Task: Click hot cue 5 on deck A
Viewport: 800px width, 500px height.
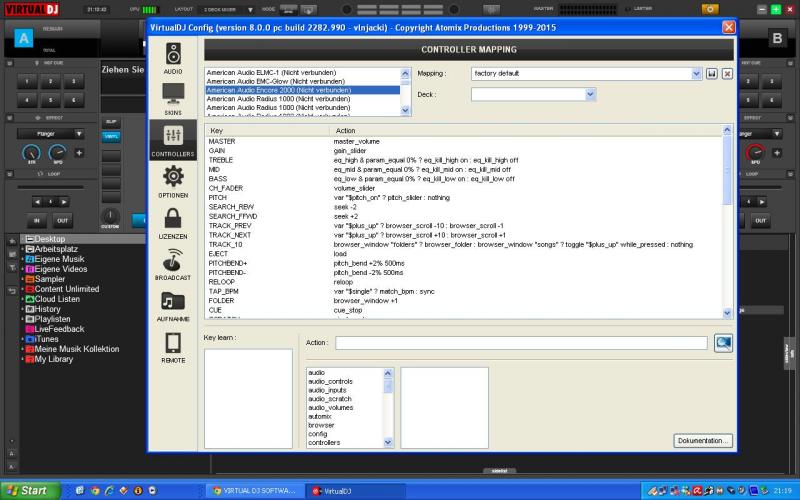Action: 51,99
